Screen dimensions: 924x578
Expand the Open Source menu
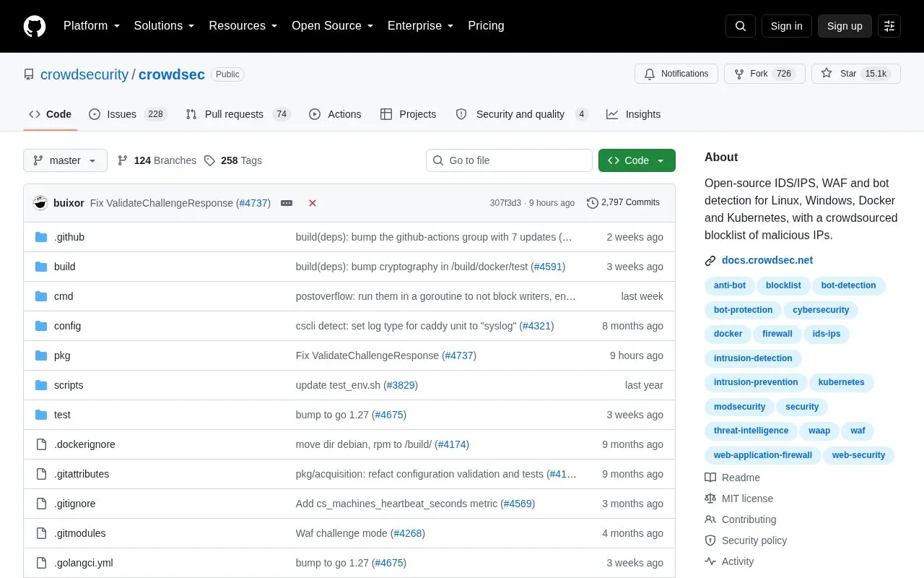(333, 26)
